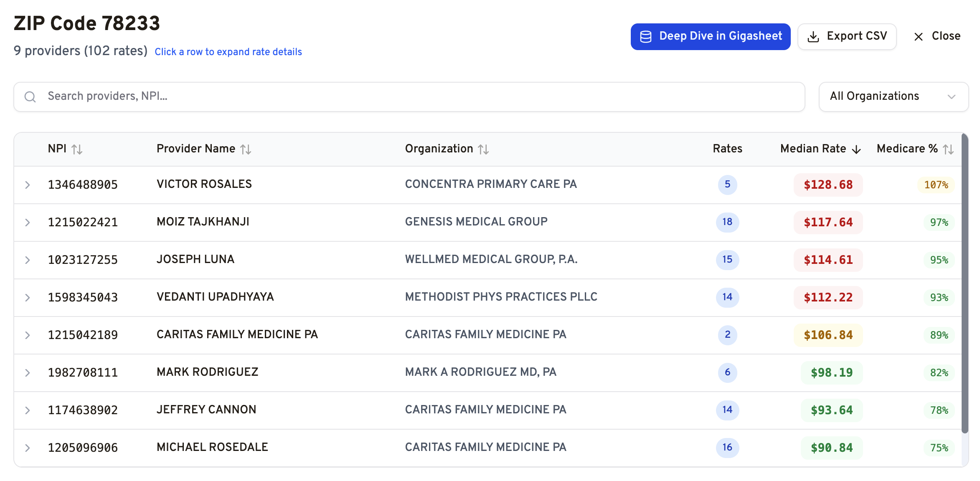Click the $128.68 median rate badge
Image resolution: width=980 pixels, height=481 pixels.
(x=828, y=185)
